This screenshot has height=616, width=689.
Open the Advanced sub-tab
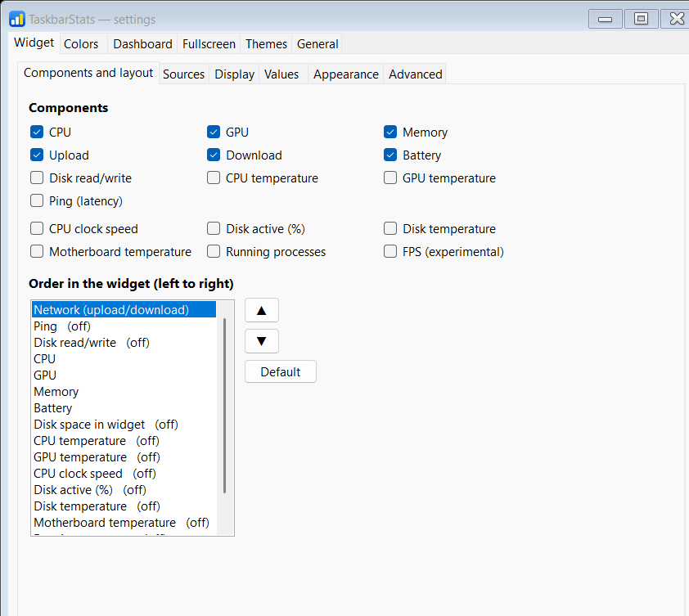pyautogui.click(x=415, y=74)
